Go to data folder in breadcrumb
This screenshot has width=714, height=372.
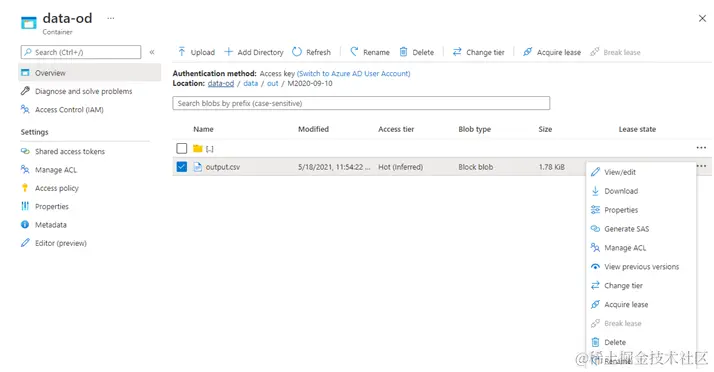tap(250, 83)
